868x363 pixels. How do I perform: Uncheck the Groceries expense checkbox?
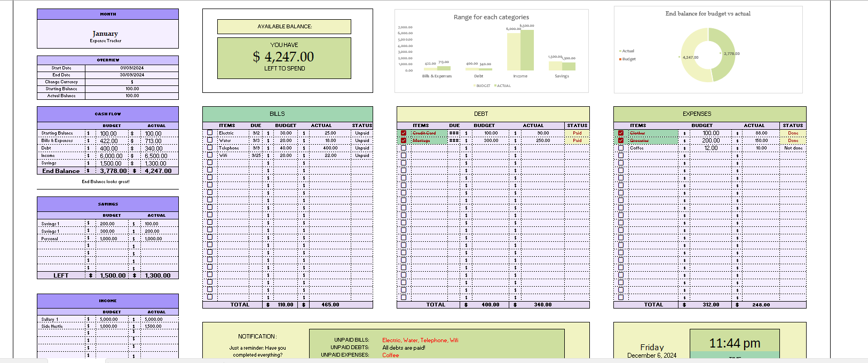621,140
